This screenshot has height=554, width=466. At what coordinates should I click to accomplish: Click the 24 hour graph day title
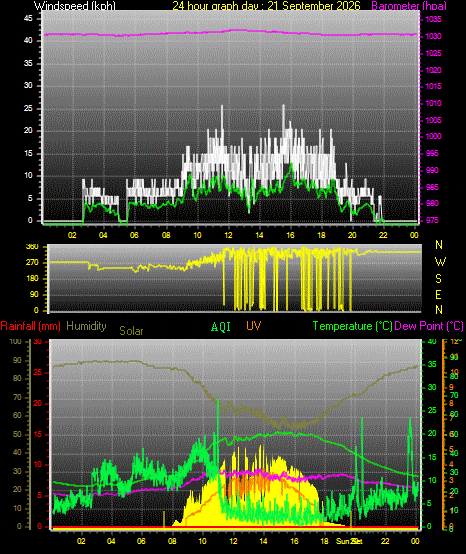(266, 6)
